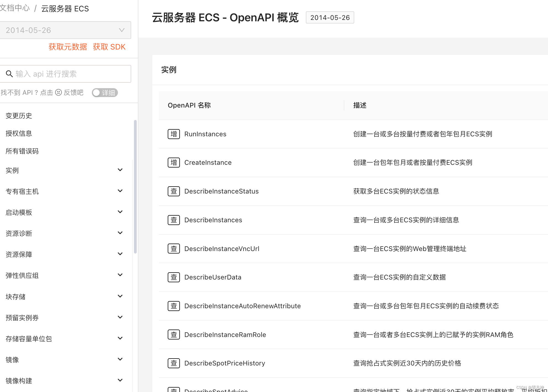
Task: Click the 查 icon beside DescribeInstanceAutoRenewAttribute
Action: (174, 306)
